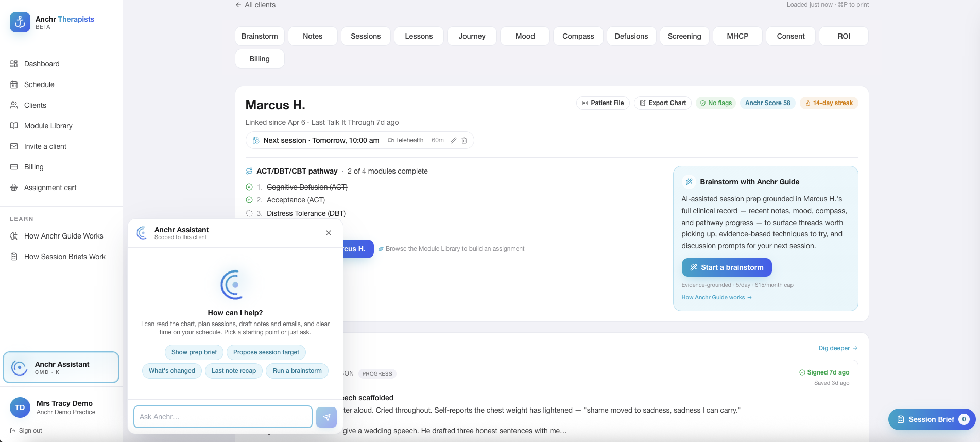Open the Module Library book icon

coord(14,126)
